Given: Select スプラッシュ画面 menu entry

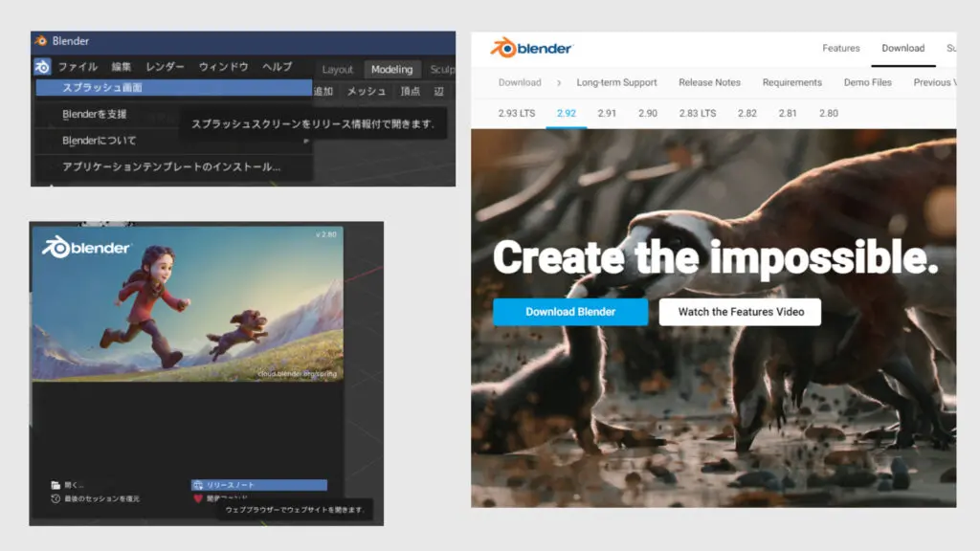Looking at the screenshot, I should point(174,87).
